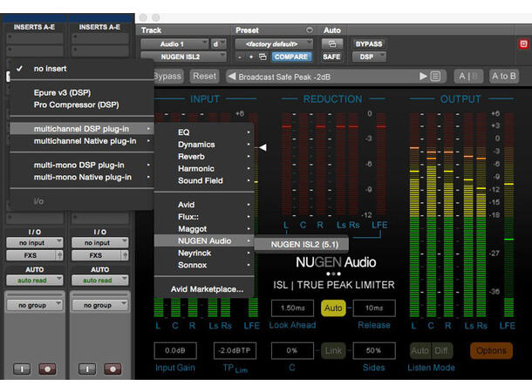Toggle the BYPASS button in plug-in header

368,44
